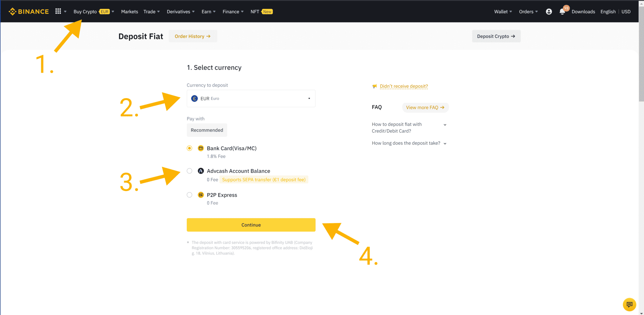Go to Order History
644x315 pixels.
[192, 36]
